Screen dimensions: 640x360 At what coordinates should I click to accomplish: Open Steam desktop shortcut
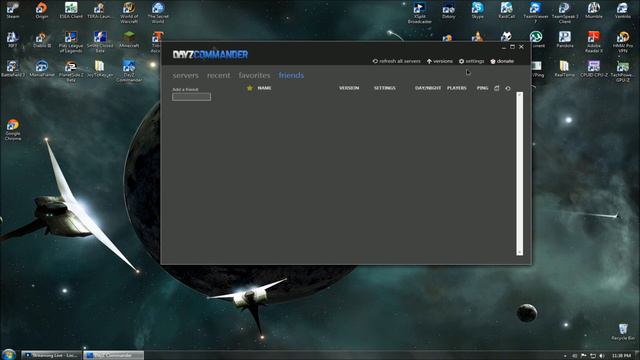(x=13, y=11)
